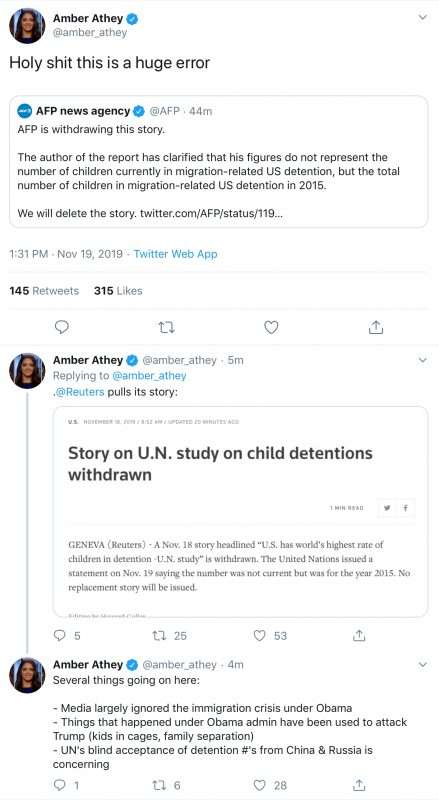Screen dimensions: 439x800
Task: Retweet the main 'huge error' tweet
Action: 166,327
